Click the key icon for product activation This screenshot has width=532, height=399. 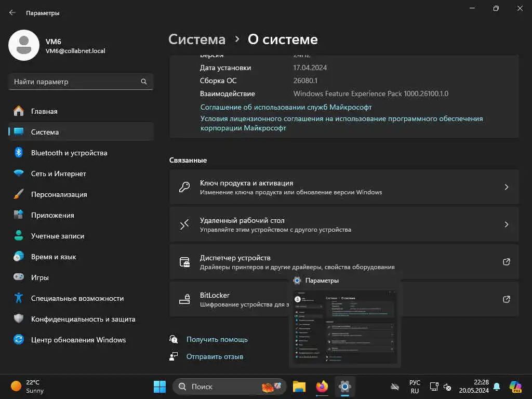(184, 187)
